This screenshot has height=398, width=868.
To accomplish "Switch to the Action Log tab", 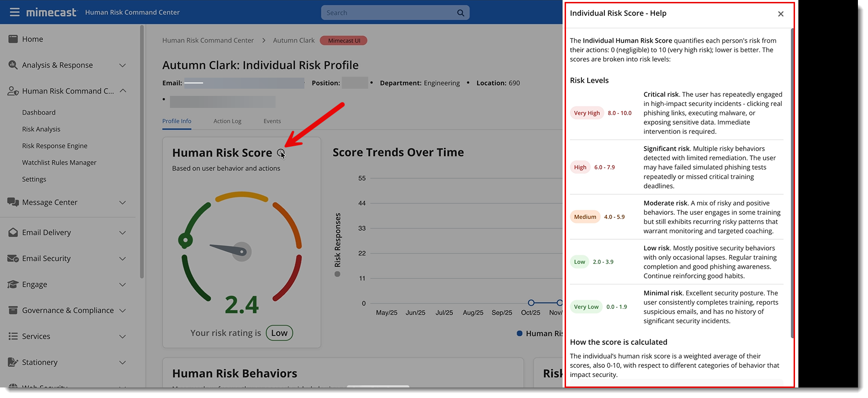I will pyautogui.click(x=227, y=121).
